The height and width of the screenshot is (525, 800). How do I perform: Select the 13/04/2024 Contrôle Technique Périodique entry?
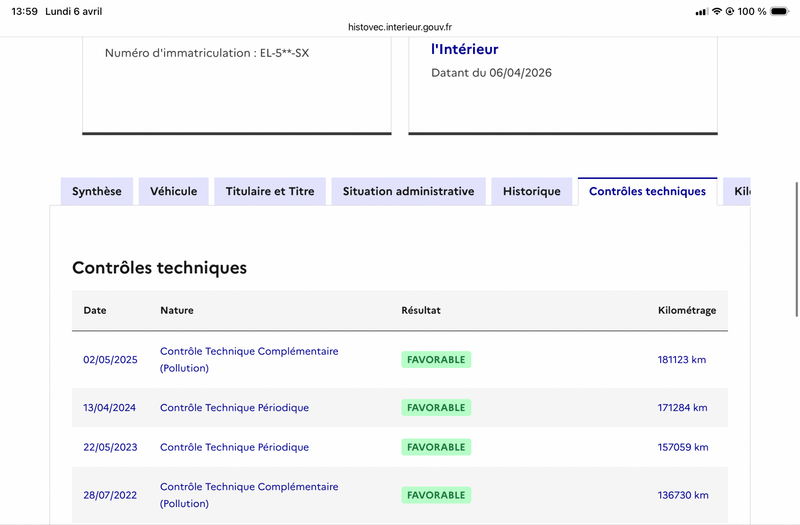(x=234, y=408)
